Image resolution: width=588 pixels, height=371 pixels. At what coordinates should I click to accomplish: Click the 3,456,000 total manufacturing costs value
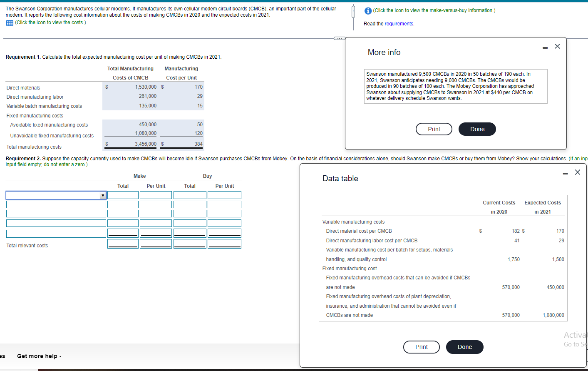[146, 144]
